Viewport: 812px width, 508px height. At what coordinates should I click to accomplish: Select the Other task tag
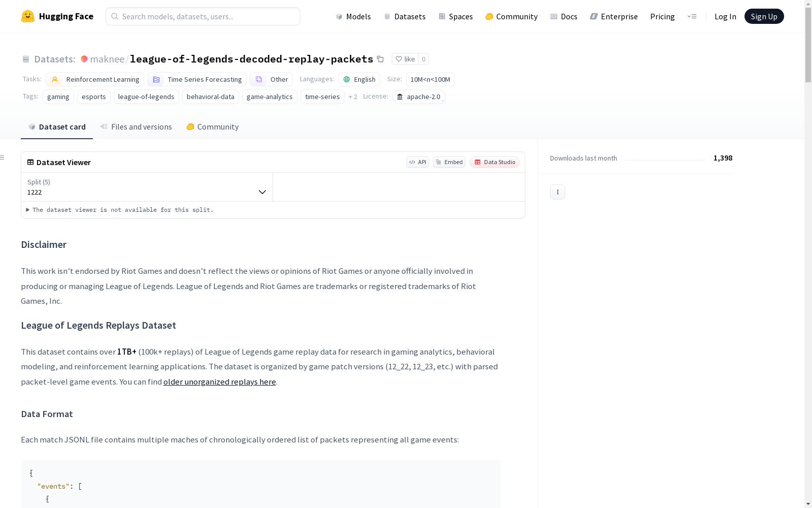[x=271, y=79]
